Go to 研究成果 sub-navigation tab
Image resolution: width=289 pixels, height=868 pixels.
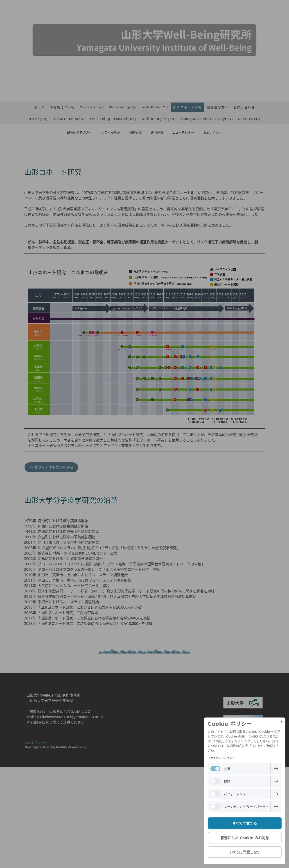click(x=157, y=132)
